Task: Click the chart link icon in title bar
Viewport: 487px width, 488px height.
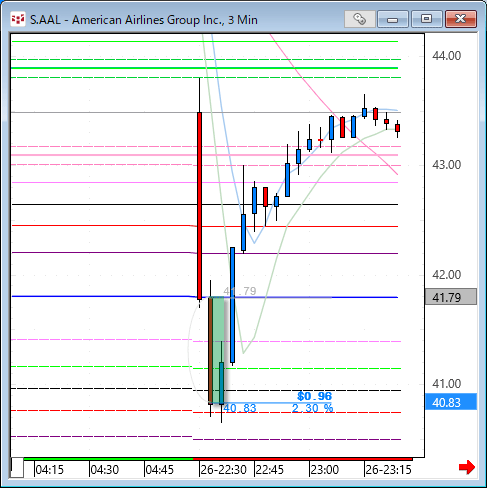Action: [360, 19]
